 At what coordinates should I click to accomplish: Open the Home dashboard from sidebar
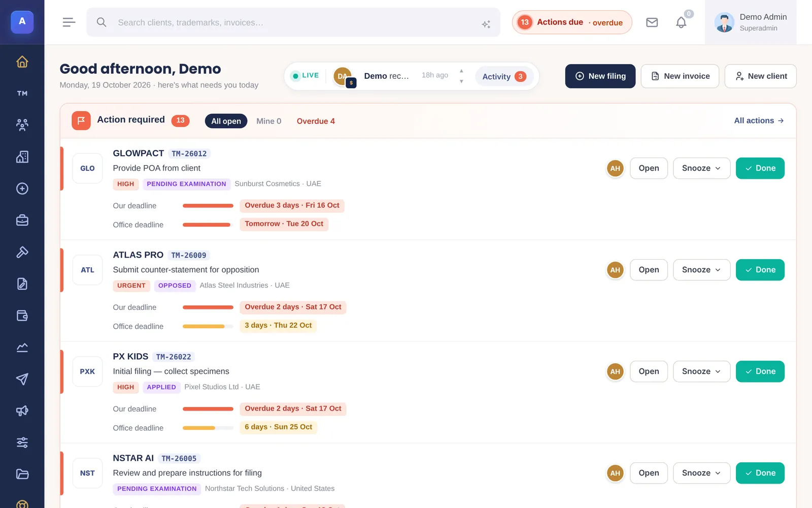[22, 62]
